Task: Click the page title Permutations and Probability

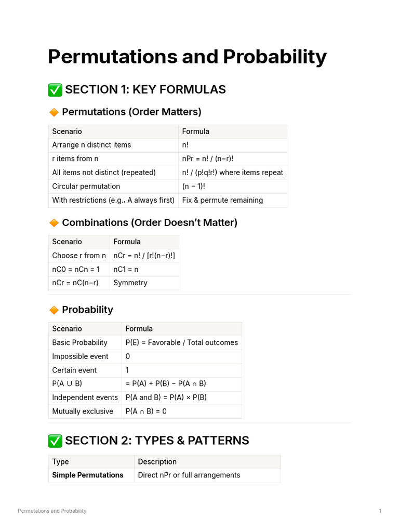Action: coord(187,57)
